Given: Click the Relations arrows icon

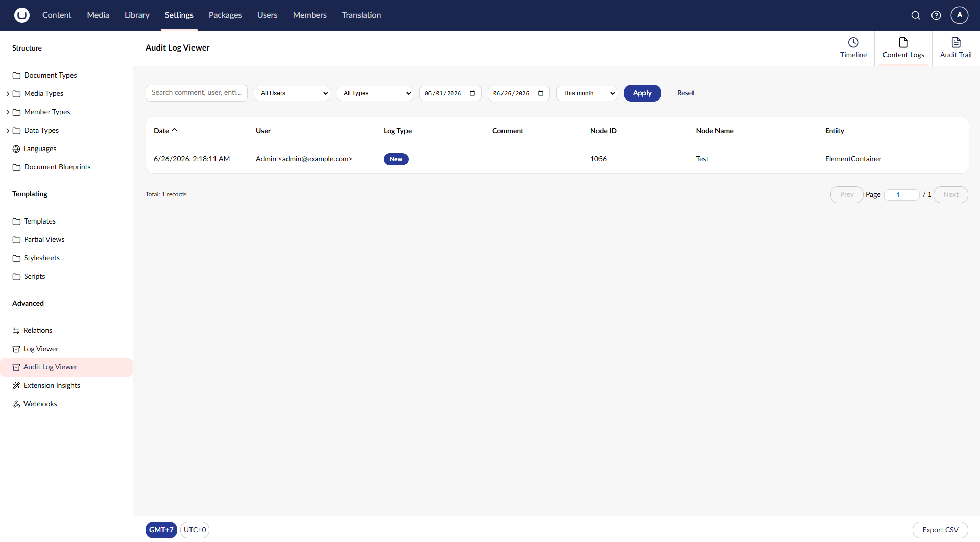Looking at the screenshot, I should [16, 331].
